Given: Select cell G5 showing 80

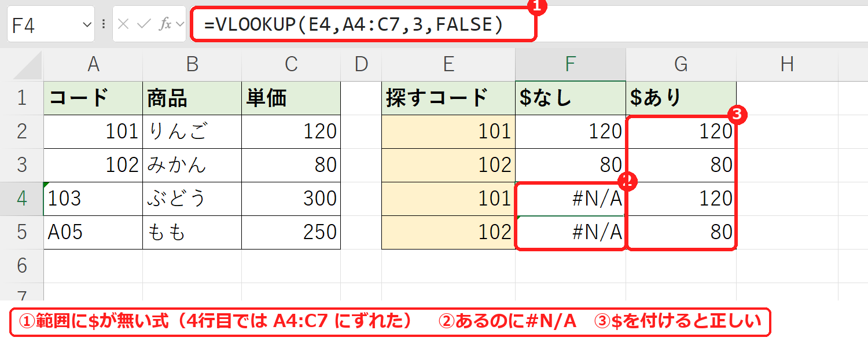Looking at the screenshot, I should click(681, 232).
